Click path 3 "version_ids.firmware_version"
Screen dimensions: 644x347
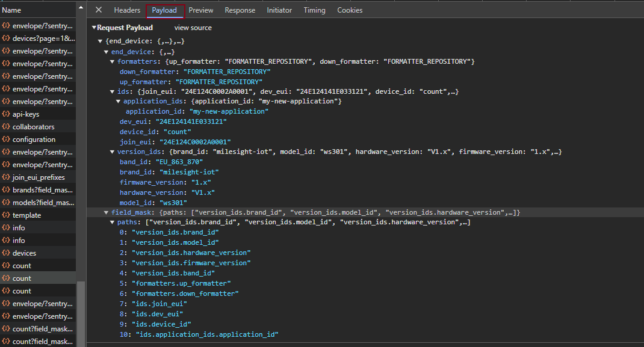[x=191, y=263]
